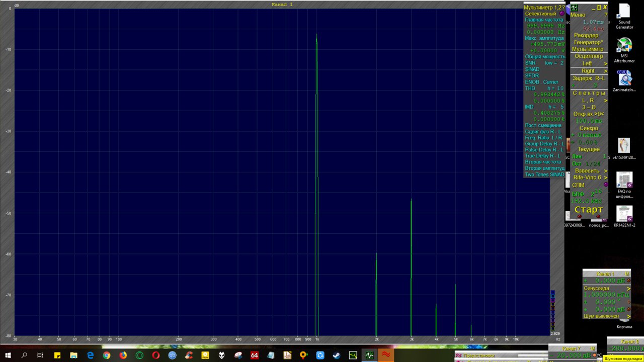Open the Opera browser taskbar icon
This screenshot has height=362, width=644.
click(156, 355)
